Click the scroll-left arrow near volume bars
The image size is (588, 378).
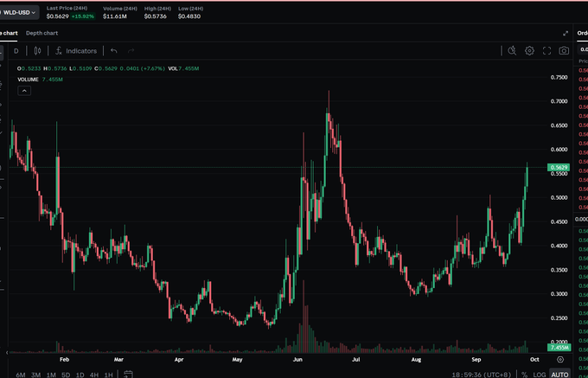7,353
